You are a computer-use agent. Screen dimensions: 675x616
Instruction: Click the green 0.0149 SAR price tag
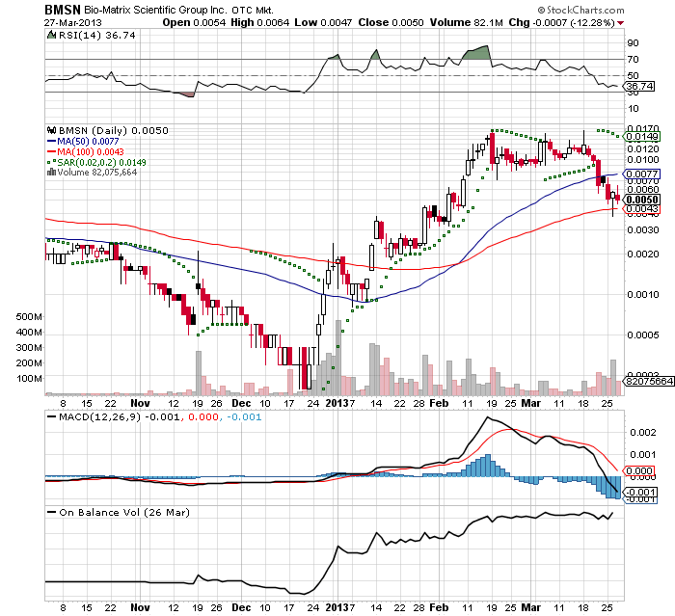(642, 137)
